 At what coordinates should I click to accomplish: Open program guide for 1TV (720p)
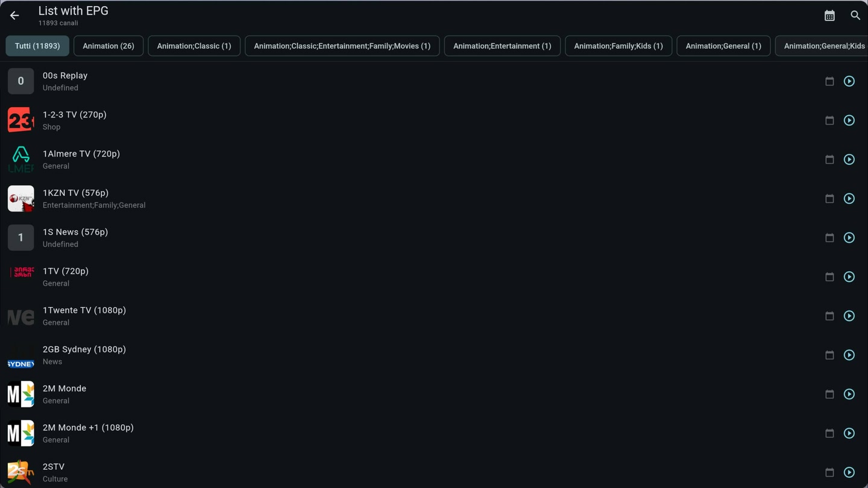[x=829, y=277]
